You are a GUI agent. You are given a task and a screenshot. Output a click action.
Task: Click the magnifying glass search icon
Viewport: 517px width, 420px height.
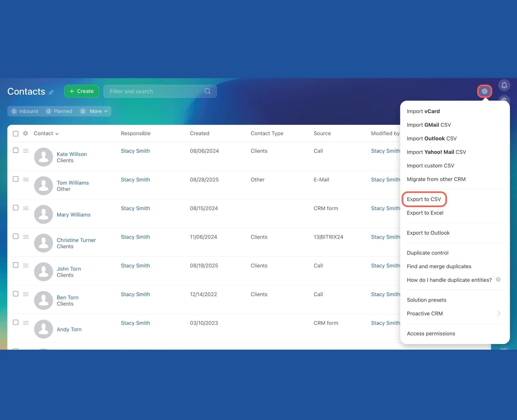click(x=208, y=91)
